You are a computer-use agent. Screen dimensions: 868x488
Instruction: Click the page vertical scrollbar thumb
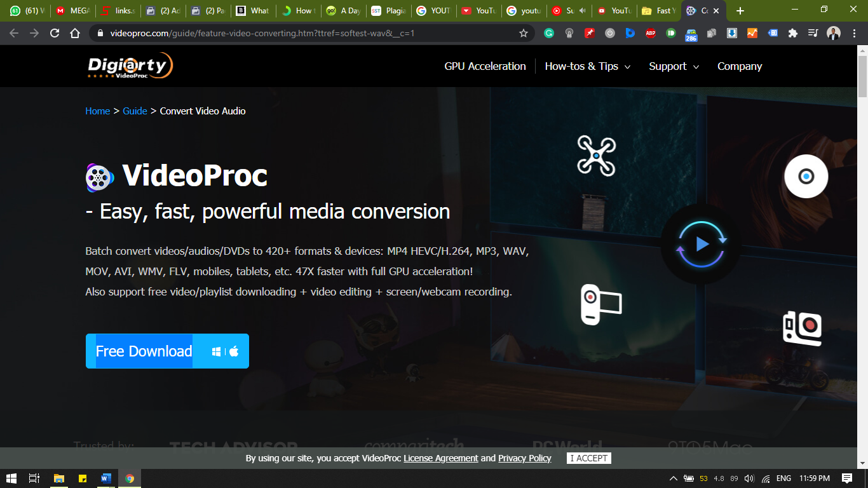[862, 76]
